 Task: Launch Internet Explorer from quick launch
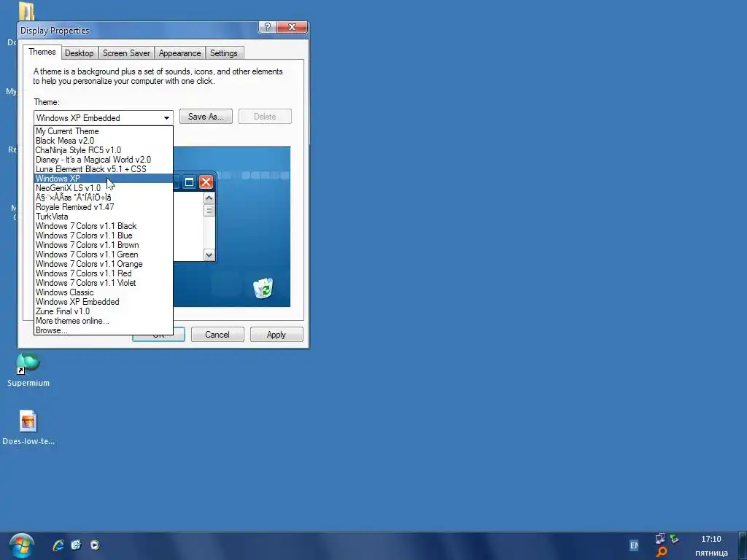(x=58, y=545)
